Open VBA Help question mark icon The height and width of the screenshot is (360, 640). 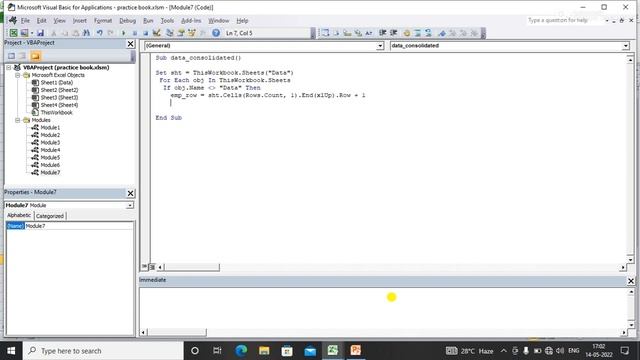216,33
